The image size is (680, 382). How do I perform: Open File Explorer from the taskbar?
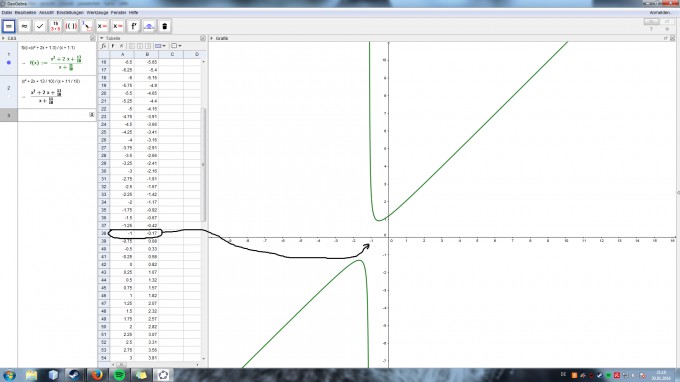pos(31,375)
